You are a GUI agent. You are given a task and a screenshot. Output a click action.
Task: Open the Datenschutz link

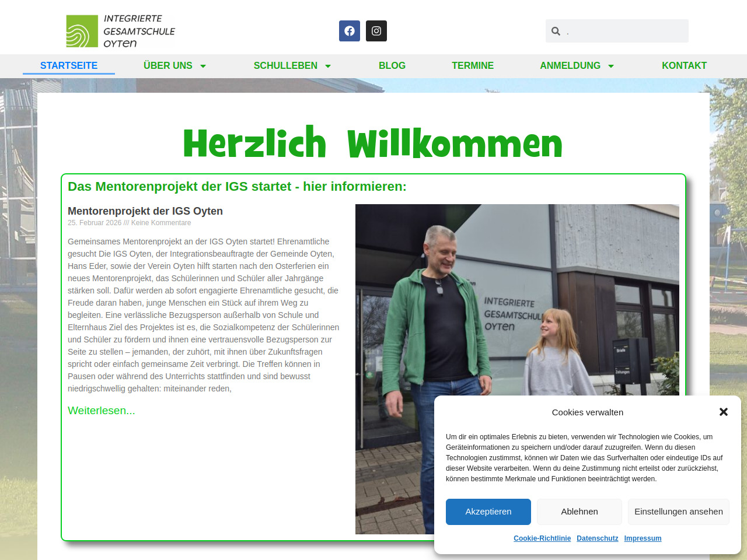[x=597, y=538]
